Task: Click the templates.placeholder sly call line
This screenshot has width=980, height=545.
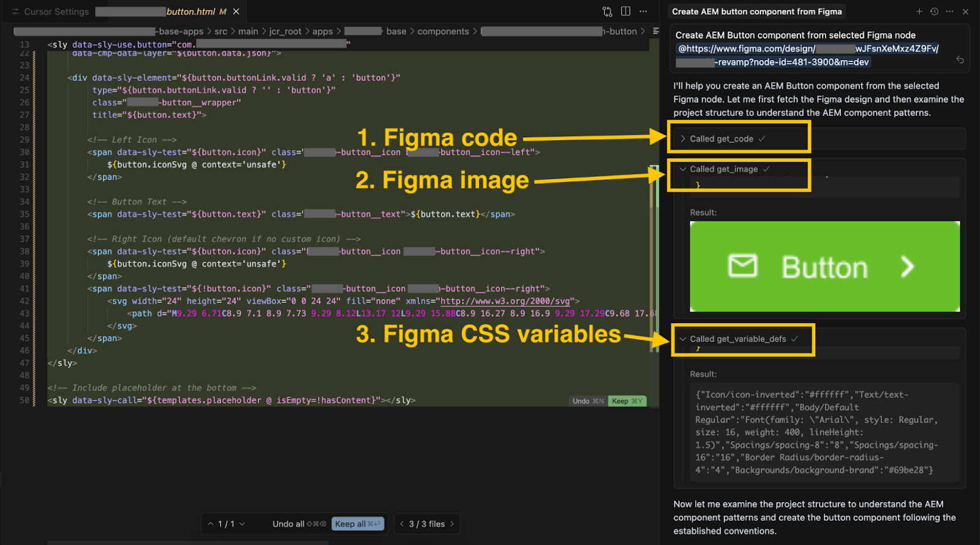Action: click(232, 400)
